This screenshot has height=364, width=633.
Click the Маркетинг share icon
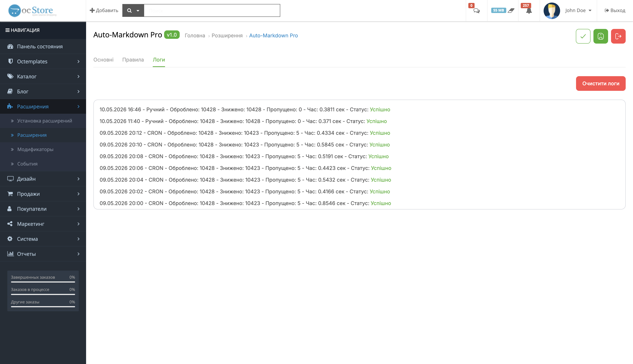pyautogui.click(x=10, y=224)
